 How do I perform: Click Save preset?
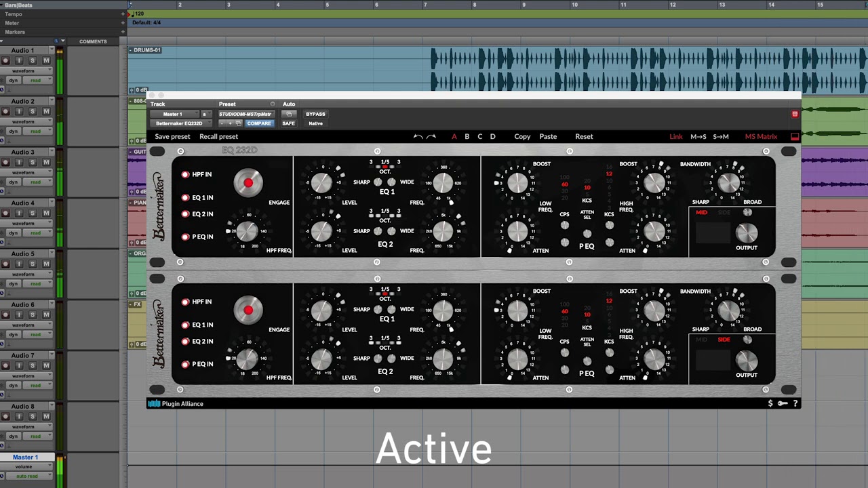point(172,136)
